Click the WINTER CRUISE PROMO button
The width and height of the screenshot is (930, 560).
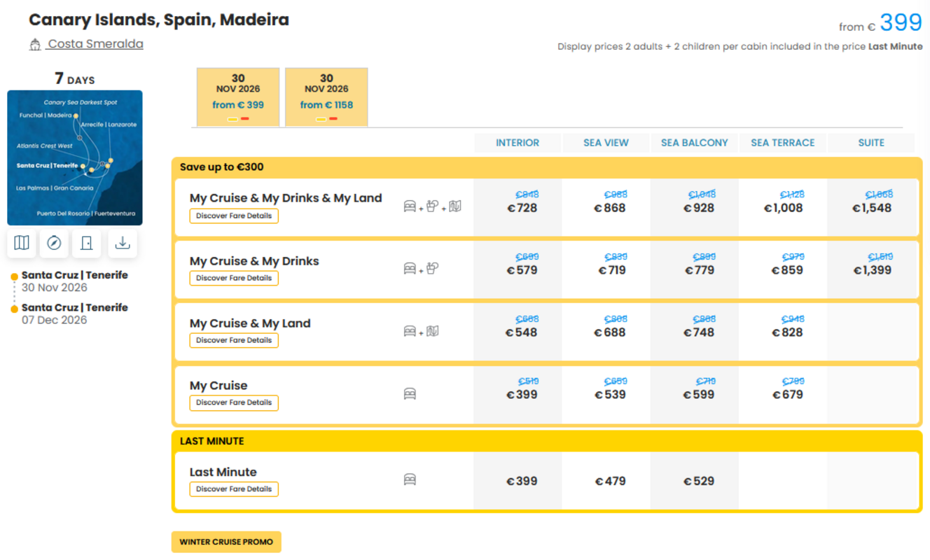(226, 542)
